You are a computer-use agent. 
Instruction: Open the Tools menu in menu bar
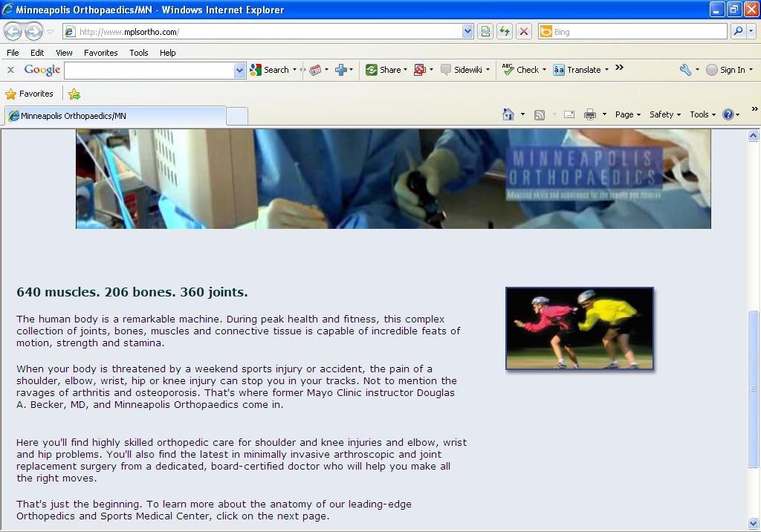coord(139,53)
